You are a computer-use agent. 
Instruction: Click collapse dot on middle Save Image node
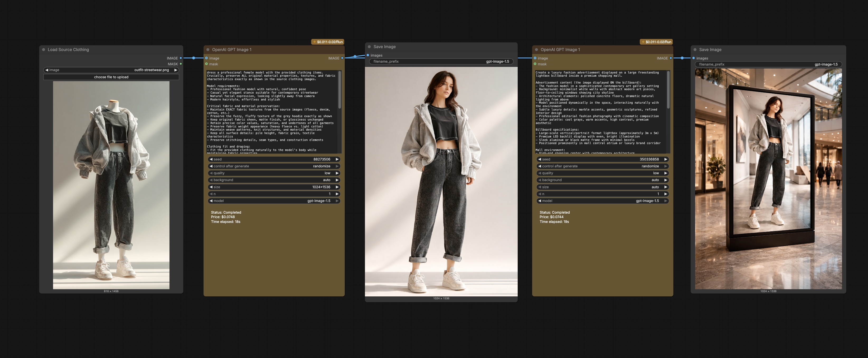pos(369,47)
